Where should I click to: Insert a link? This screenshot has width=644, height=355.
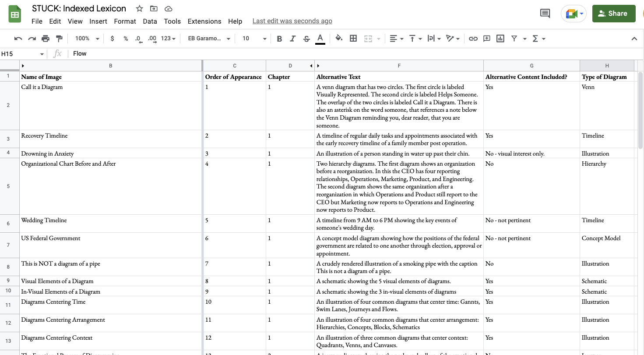click(473, 39)
